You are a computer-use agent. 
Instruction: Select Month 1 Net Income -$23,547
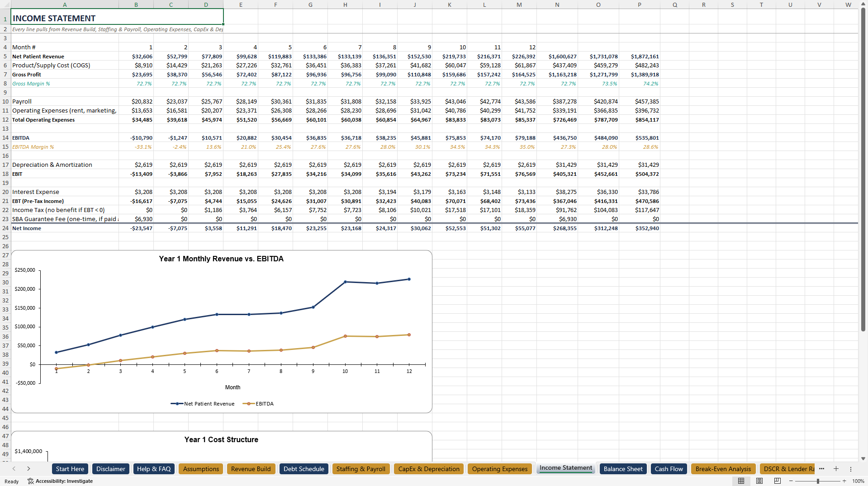[136, 228]
